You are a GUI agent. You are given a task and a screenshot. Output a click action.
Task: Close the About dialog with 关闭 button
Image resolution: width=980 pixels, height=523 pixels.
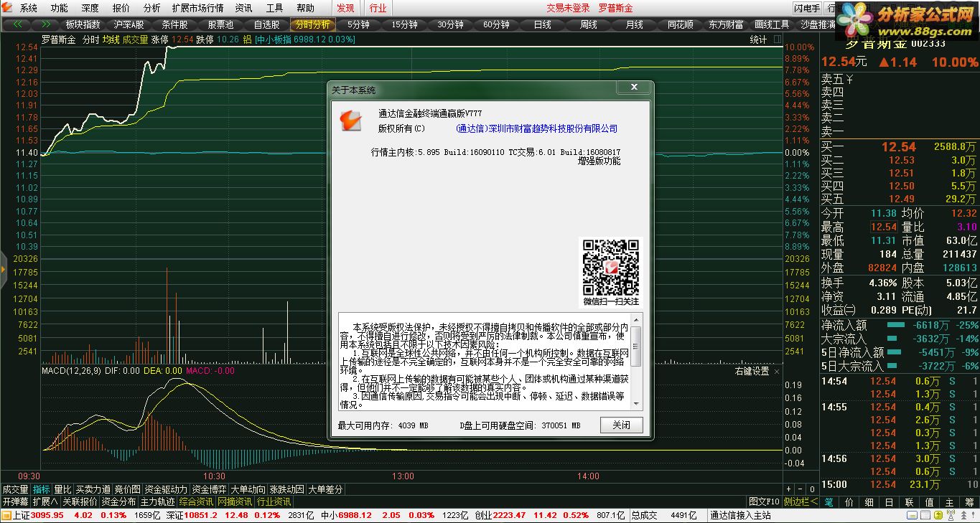[x=622, y=425]
